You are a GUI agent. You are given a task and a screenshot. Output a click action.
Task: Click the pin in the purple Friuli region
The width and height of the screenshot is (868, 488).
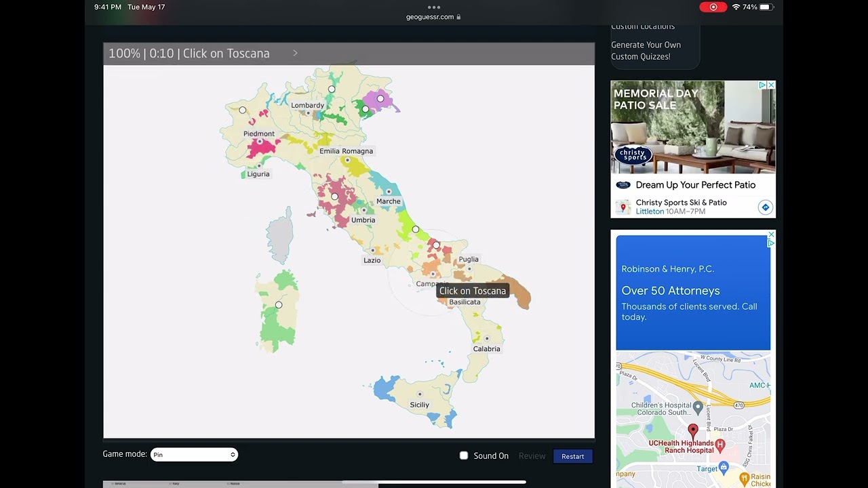point(380,99)
